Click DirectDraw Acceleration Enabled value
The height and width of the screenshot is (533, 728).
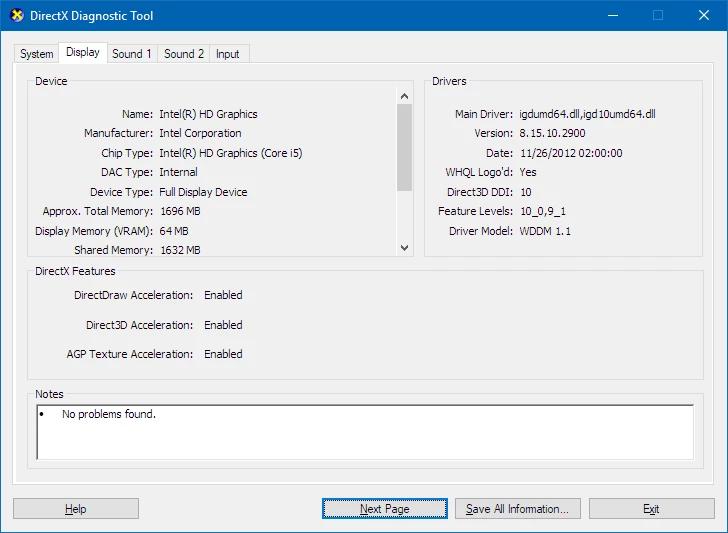pyautogui.click(x=223, y=295)
